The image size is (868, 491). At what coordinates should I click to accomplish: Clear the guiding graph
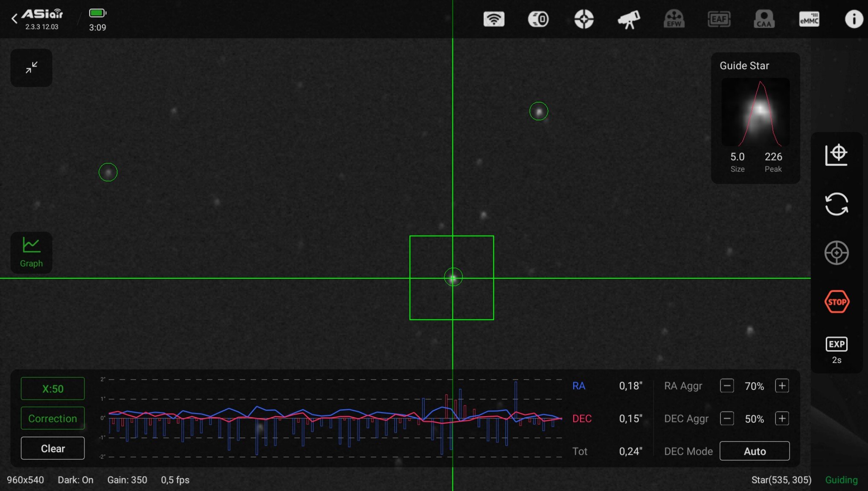[x=52, y=448]
